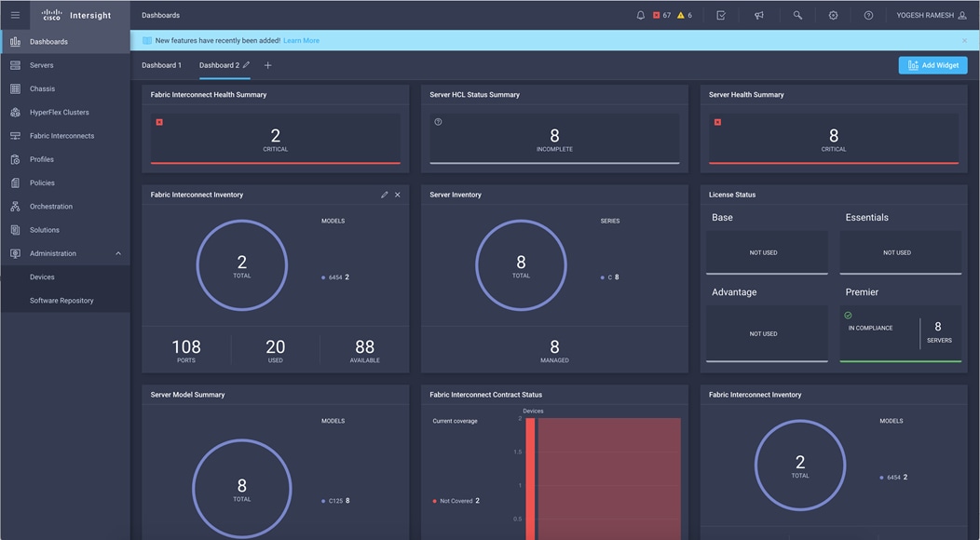This screenshot has height=540, width=980.
Task: Click the unknown status icon in Server HCL Status Summary
Action: point(438,122)
